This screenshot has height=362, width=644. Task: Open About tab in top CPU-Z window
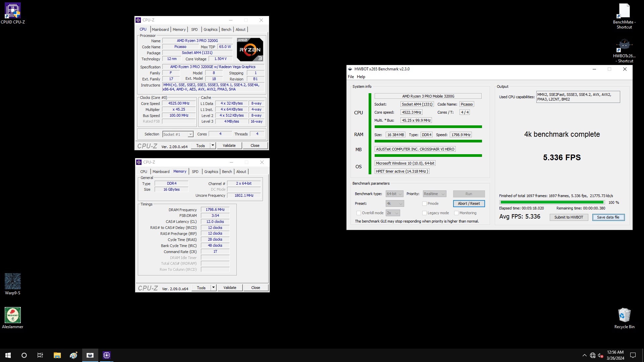(x=240, y=29)
